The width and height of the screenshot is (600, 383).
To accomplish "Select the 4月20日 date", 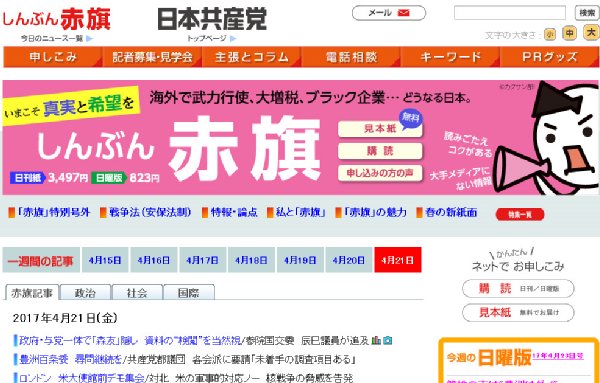I will pyautogui.click(x=349, y=260).
